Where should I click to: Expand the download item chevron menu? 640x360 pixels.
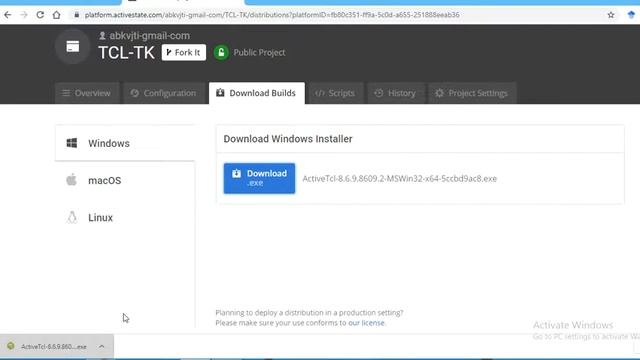click(x=102, y=347)
